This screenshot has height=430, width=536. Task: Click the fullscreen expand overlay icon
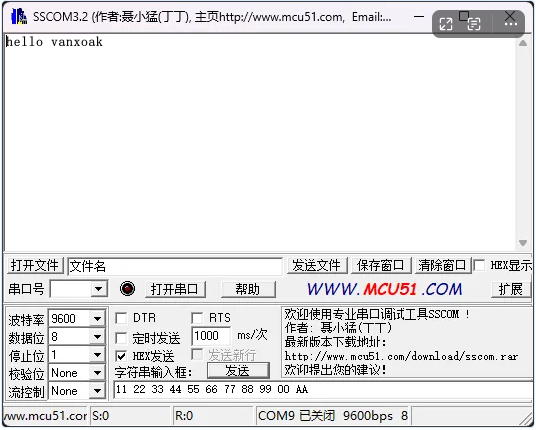[x=446, y=24]
